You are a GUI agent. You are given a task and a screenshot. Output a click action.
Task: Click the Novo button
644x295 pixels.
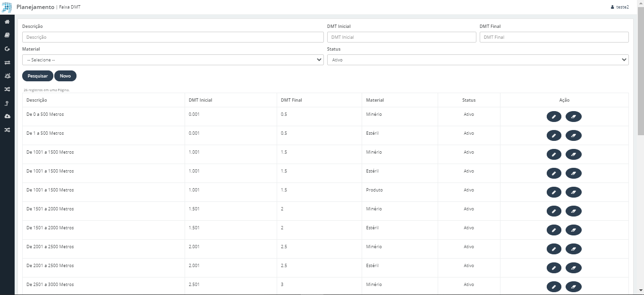[x=65, y=76]
